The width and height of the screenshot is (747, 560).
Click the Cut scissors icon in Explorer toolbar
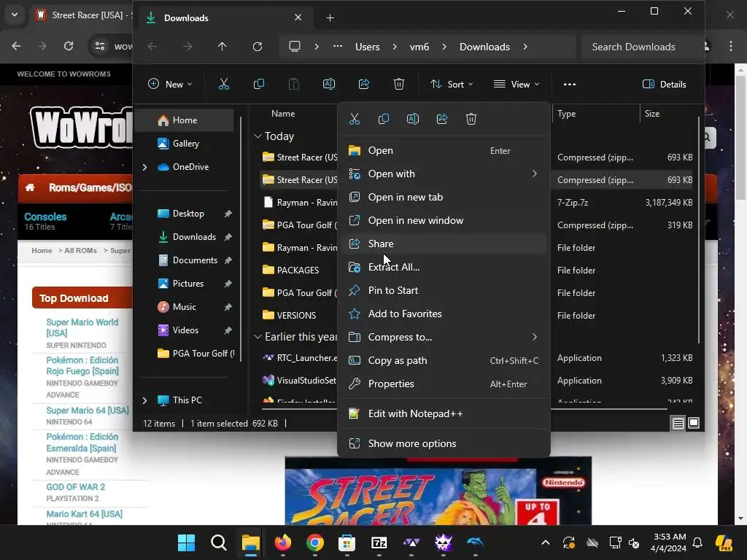click(x=224, y=85)
